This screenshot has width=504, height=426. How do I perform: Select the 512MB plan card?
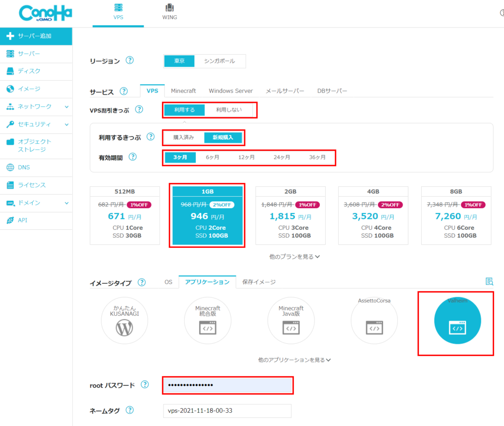(x=125, y=215)
